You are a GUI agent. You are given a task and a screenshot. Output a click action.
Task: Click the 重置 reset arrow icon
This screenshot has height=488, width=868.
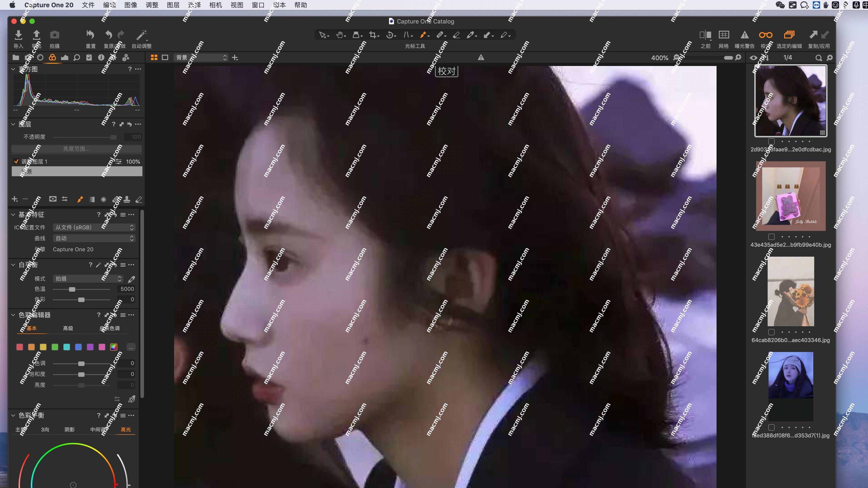point(90,35)
